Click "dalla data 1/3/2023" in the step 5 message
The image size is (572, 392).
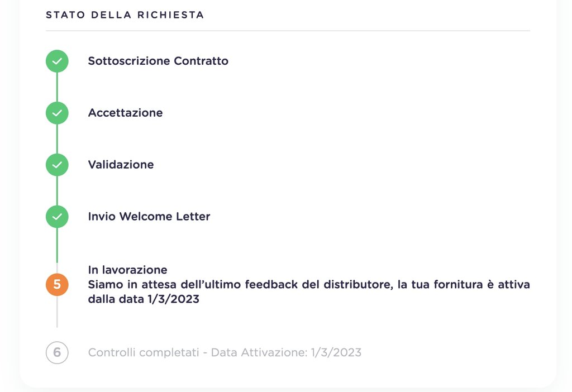click(144, 299)
